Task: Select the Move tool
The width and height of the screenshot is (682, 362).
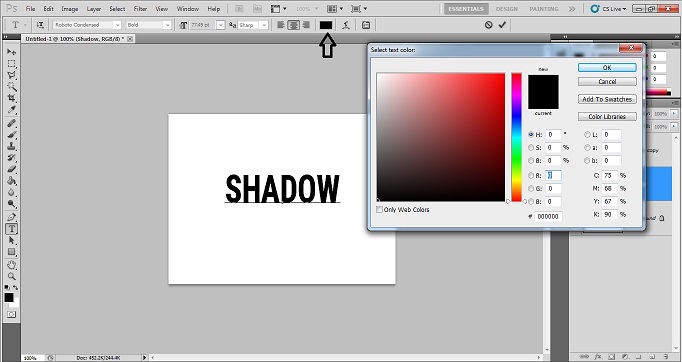Action: tap(11, 52)
